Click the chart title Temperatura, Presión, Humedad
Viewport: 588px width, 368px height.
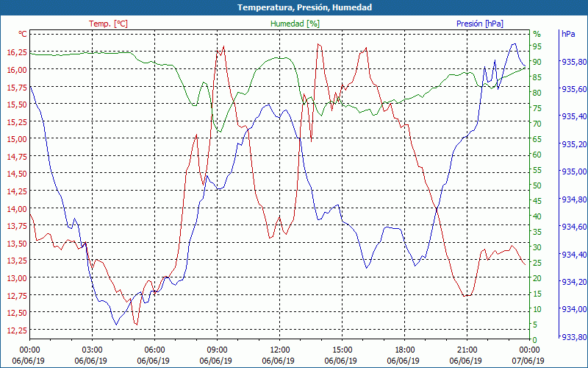pyautogui.click(x=304, y=7)
